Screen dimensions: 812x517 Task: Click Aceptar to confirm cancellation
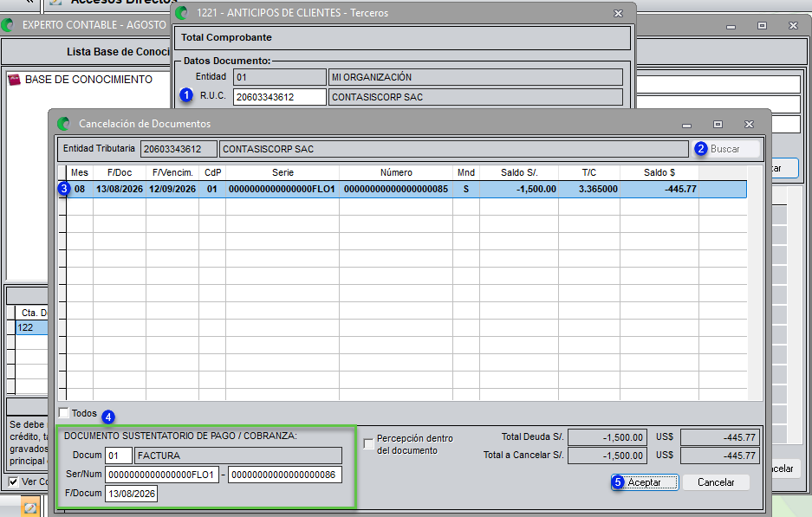tap(645, 482)
